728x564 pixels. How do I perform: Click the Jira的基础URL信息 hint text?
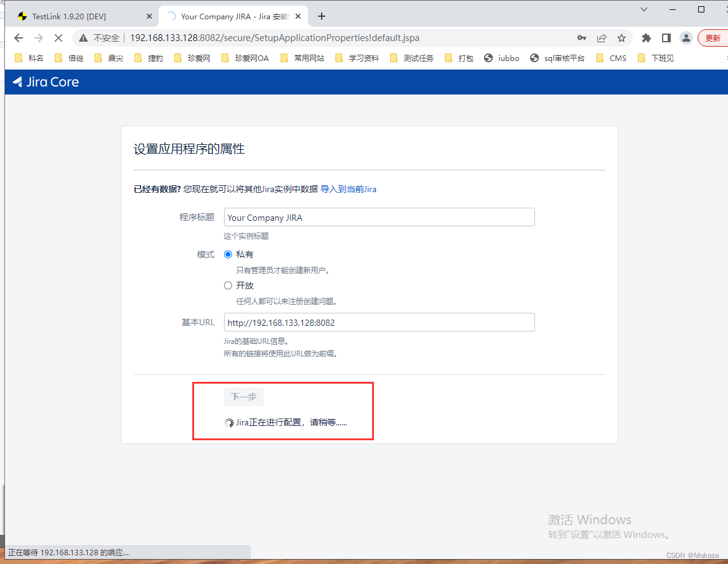click(257, 341)
